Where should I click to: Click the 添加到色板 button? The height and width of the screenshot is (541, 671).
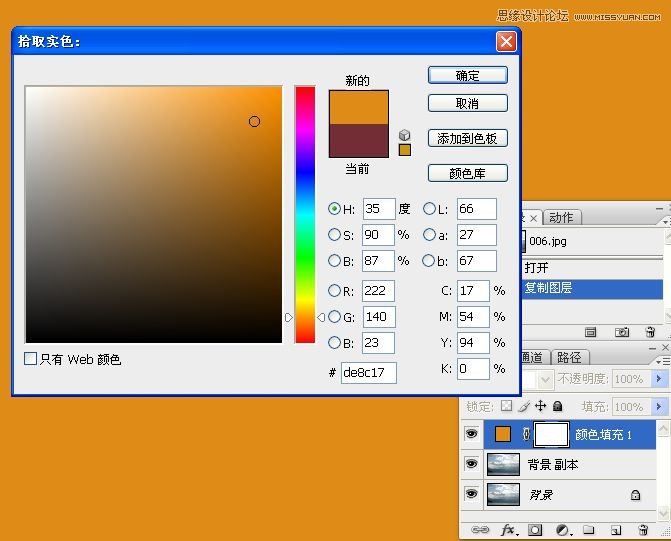468,138
